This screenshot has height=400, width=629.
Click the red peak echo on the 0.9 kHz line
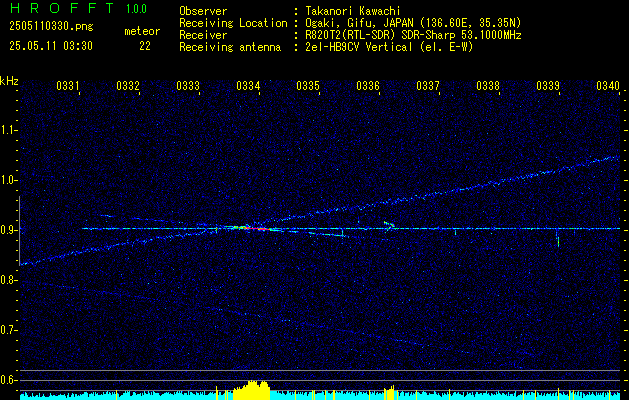coord(255,228)
